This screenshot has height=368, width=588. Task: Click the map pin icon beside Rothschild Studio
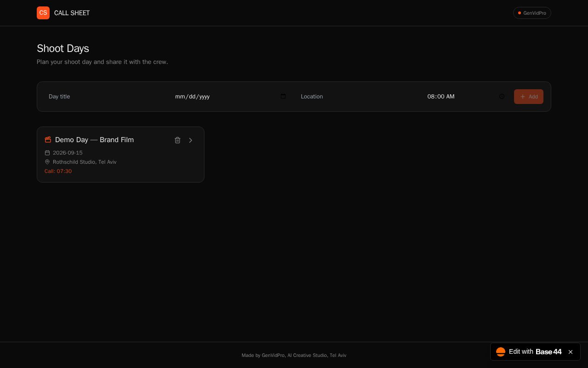(x=47, y=162)
